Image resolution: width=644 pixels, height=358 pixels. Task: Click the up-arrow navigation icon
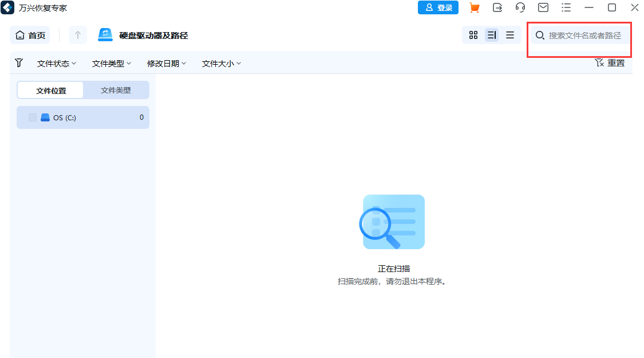pyautogui.click(x=77, y=35)
